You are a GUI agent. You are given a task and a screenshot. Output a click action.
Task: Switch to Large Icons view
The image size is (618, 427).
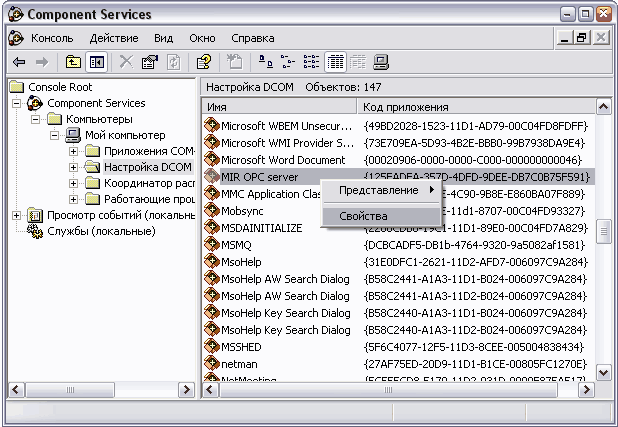tap(266, 62)
